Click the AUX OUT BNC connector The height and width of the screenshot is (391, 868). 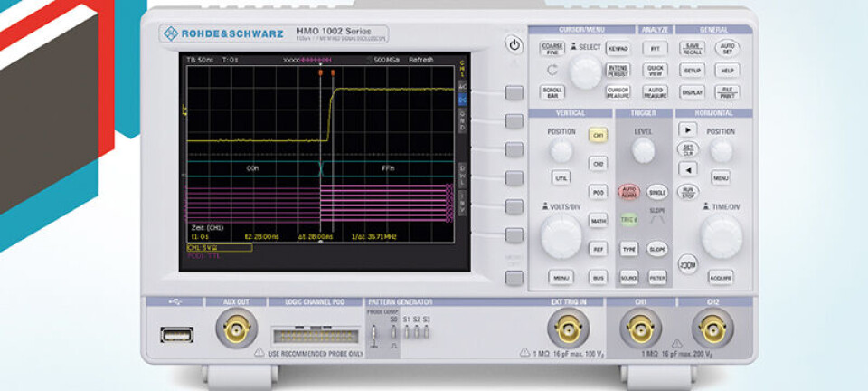[236, 329]
